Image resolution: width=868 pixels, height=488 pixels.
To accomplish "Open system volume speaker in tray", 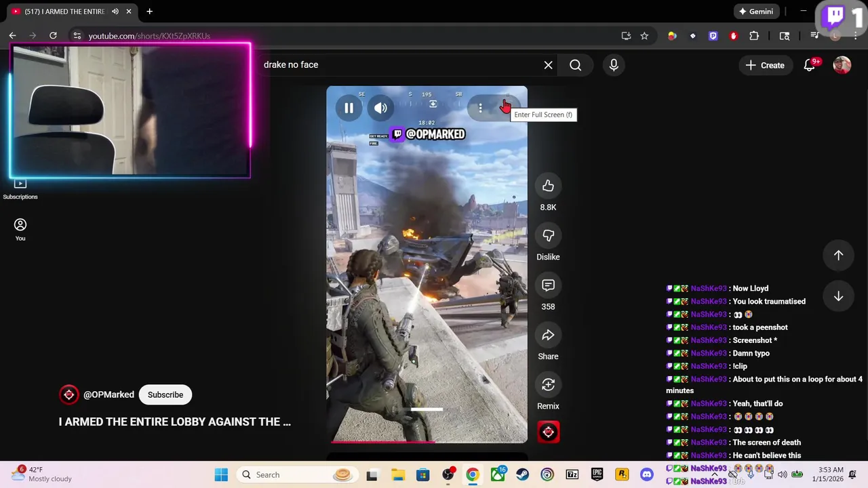I will tap(783, 474).
